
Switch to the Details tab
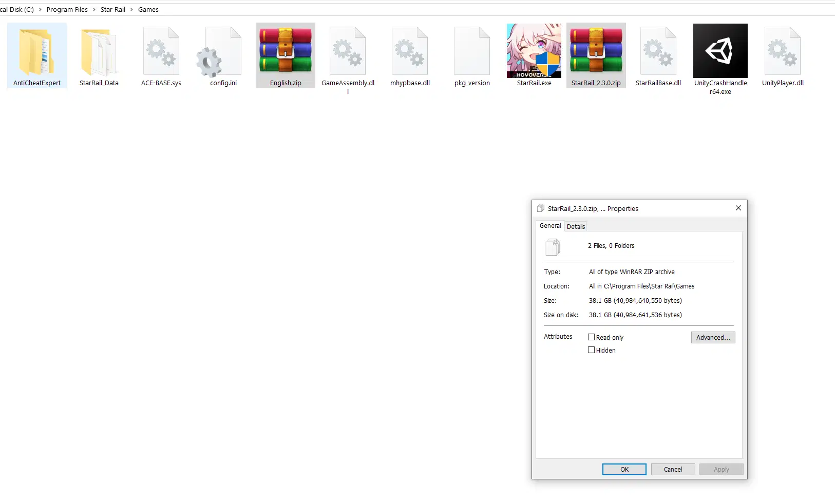point(576,226)
